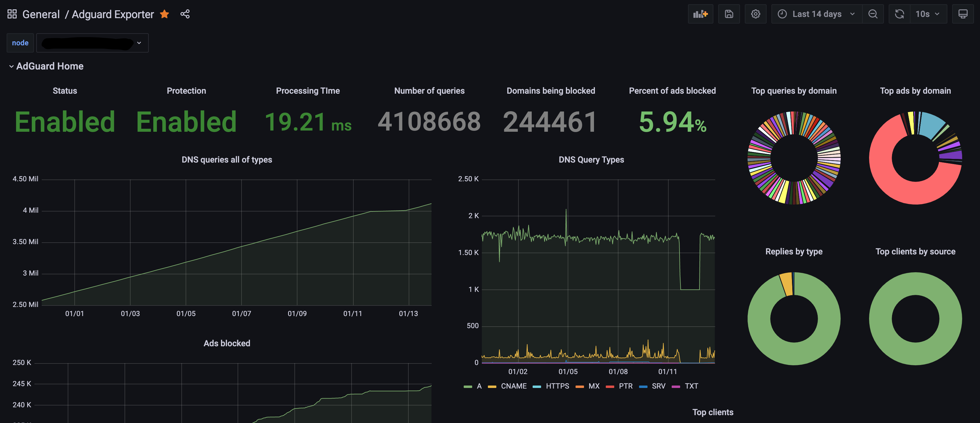Toggle the PTR series in legend
The width and height of the screenshot is (980, 423).
(625, 386)
